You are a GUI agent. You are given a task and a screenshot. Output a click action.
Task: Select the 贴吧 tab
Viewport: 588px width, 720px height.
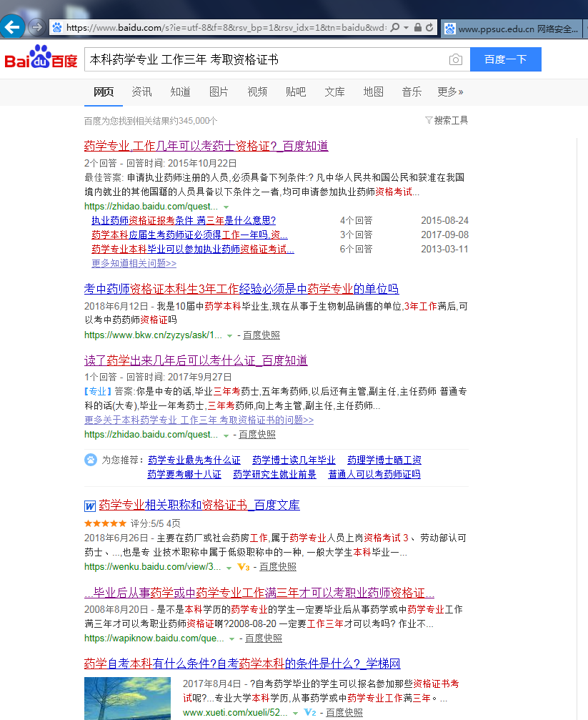click(296, 92)
